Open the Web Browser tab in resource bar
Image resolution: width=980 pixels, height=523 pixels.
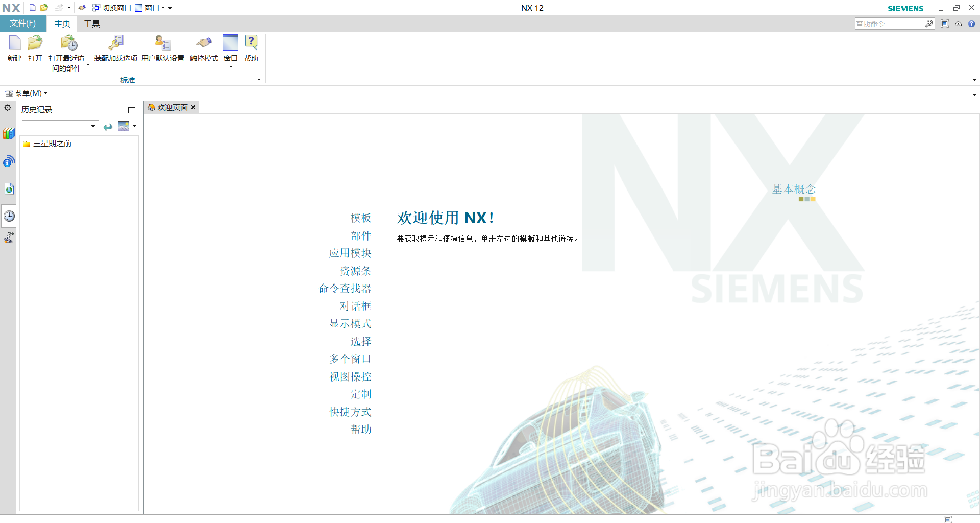pyautogui.click(x=9, y=189)
